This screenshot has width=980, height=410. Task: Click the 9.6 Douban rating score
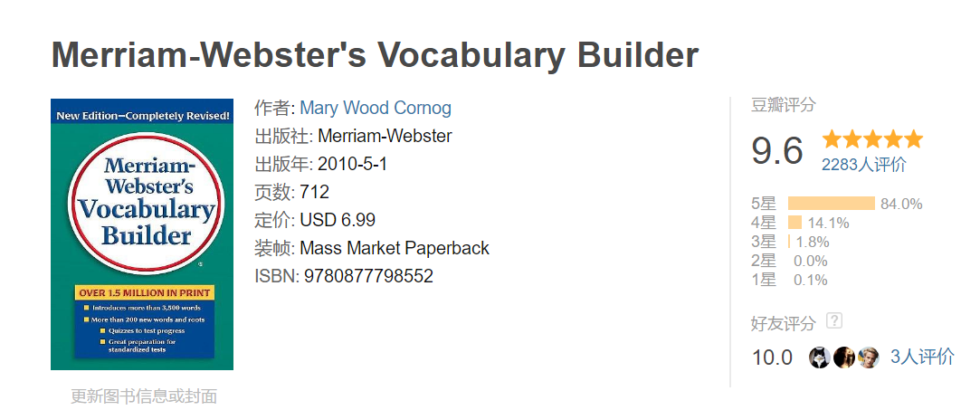click(x=777, y=151)
